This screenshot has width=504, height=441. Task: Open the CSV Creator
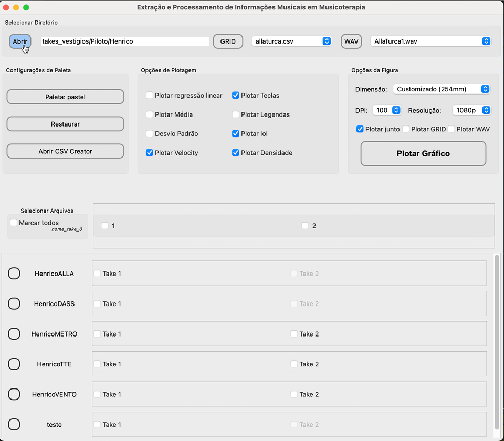click(x=66, y=151)
